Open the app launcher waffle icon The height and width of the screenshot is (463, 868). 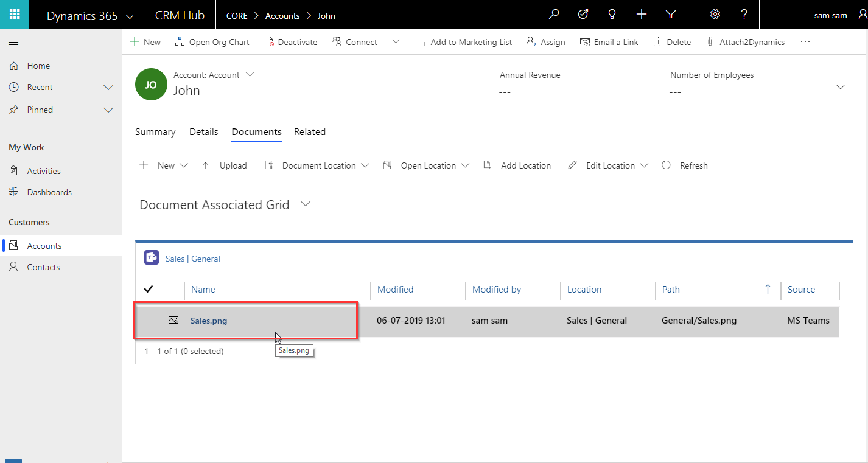point(15,15)
